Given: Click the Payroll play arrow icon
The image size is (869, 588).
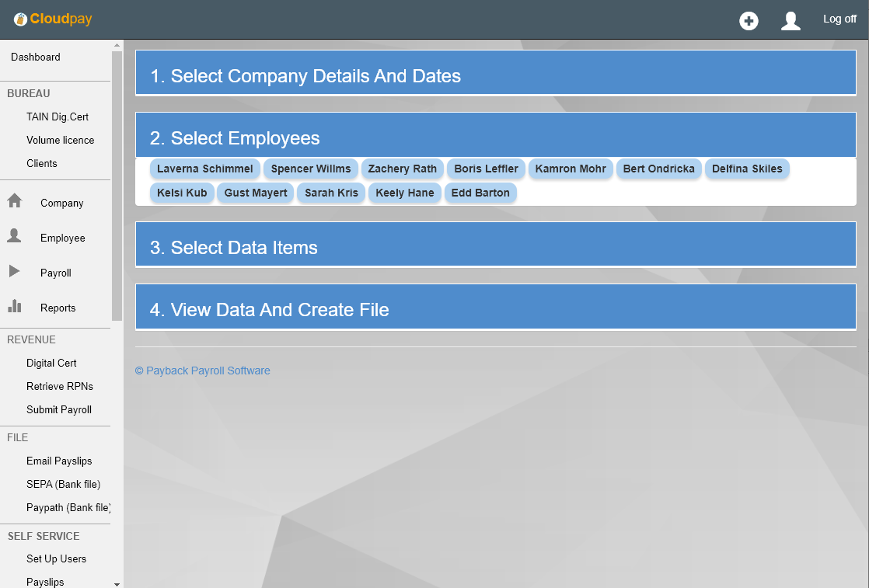Looking at the screenshot, I should click(x=15, y=272).
